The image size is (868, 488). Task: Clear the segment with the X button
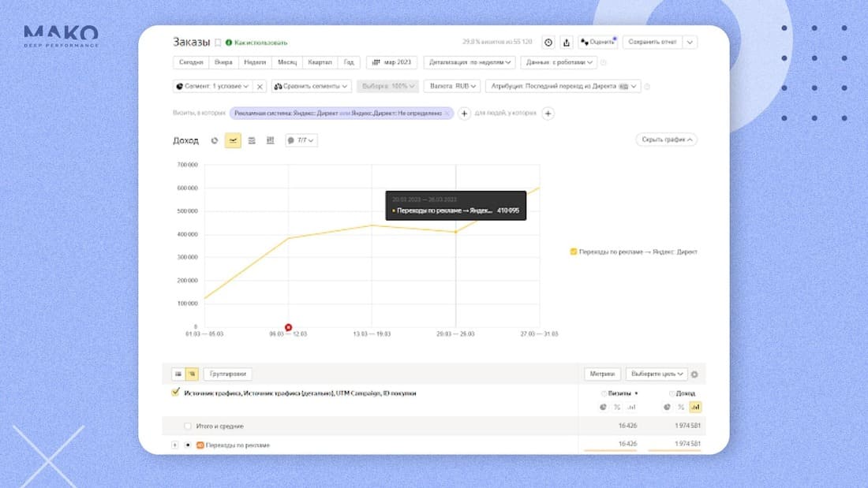[x=260, y=86]
